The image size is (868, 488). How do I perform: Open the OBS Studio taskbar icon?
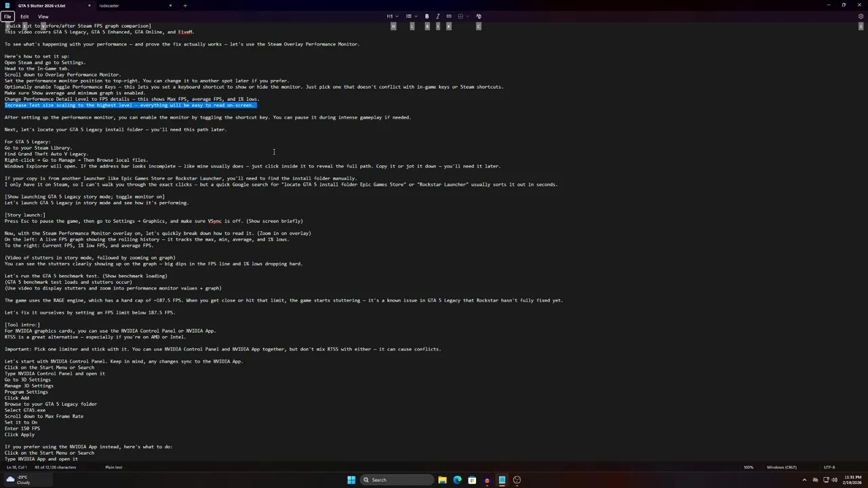tap(517, 480)
